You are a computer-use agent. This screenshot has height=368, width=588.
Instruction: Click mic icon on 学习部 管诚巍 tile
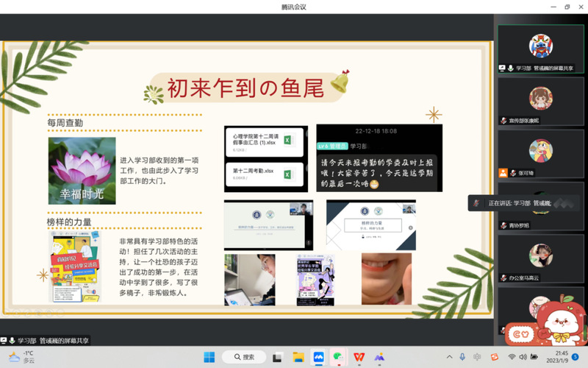(510, 68)
